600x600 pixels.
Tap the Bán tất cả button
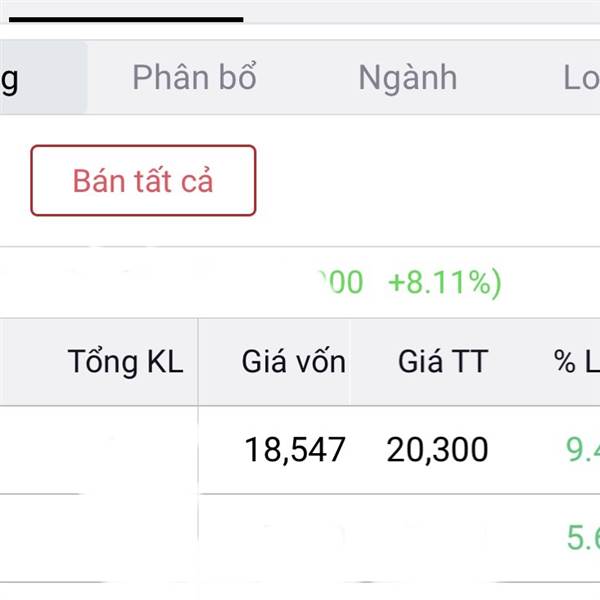coord(143,180)
